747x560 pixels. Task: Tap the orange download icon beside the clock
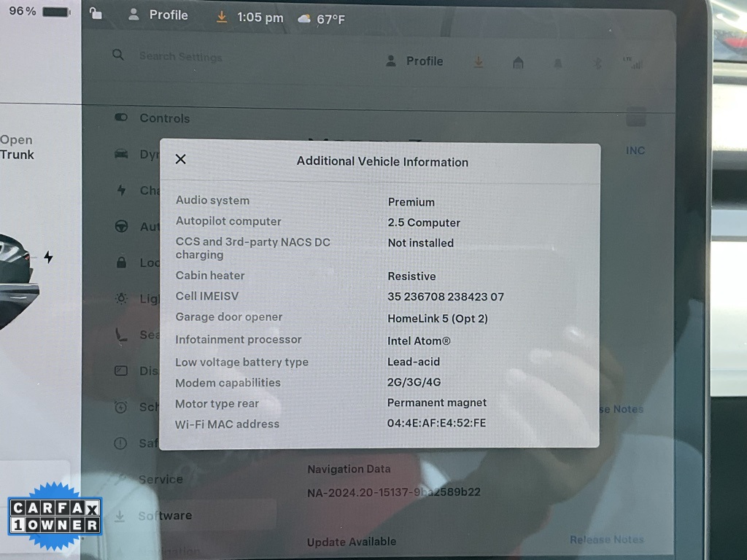222,17
